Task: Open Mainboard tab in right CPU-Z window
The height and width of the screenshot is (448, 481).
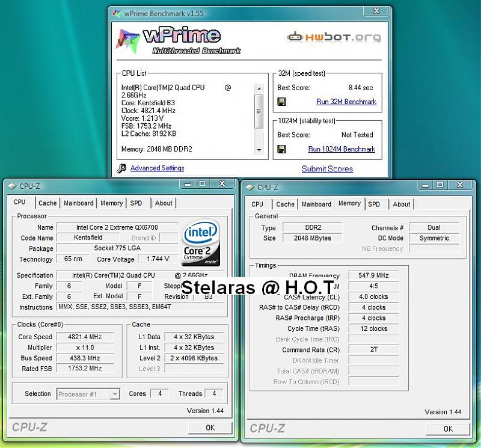Action: click(x=316, y=204)
